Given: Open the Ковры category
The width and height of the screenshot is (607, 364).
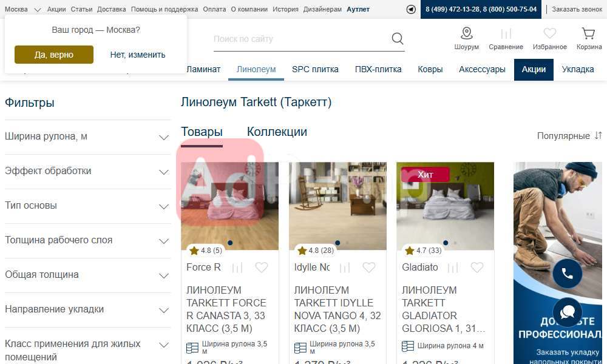Looking at the screenshot, I should pos(430,69).
